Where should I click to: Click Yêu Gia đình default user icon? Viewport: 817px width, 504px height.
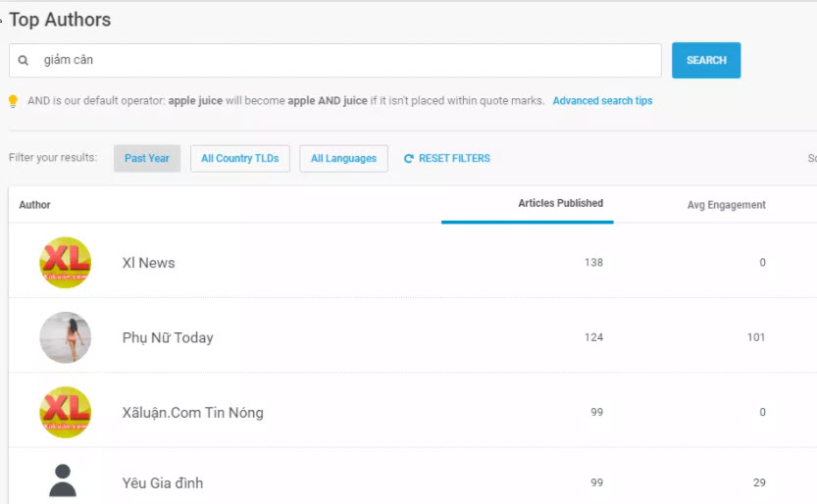point(63,480)
